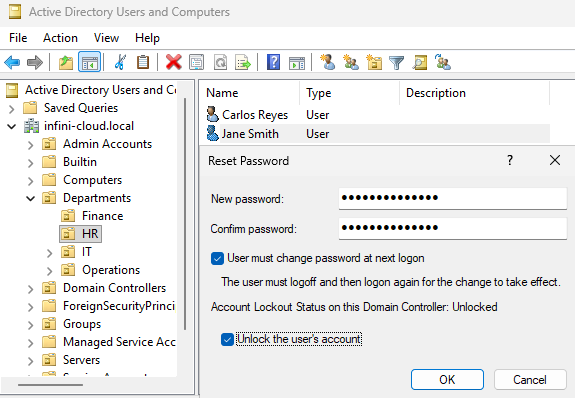Uncheck User must change password at next logon
Viewport: 575px width, 398px height.
tap(217, 258)
